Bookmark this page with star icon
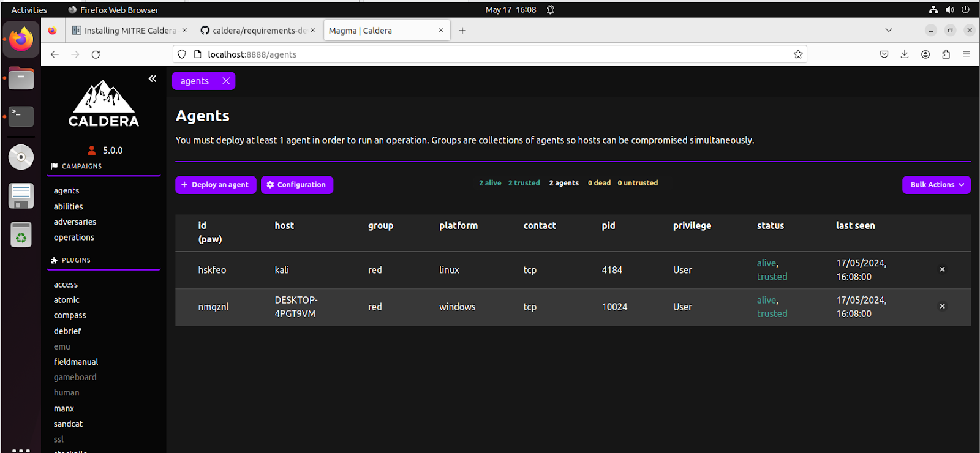 click(798, 54)
